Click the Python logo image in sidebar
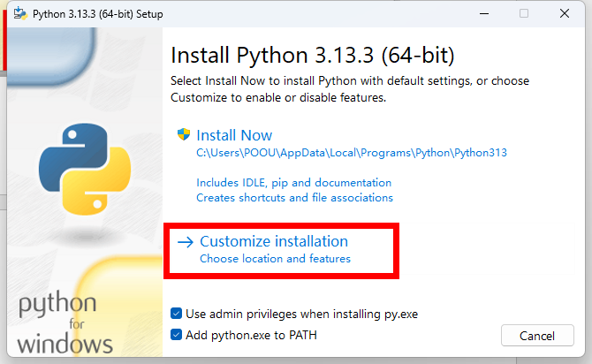592x364 pixels. tap(85, 169)
